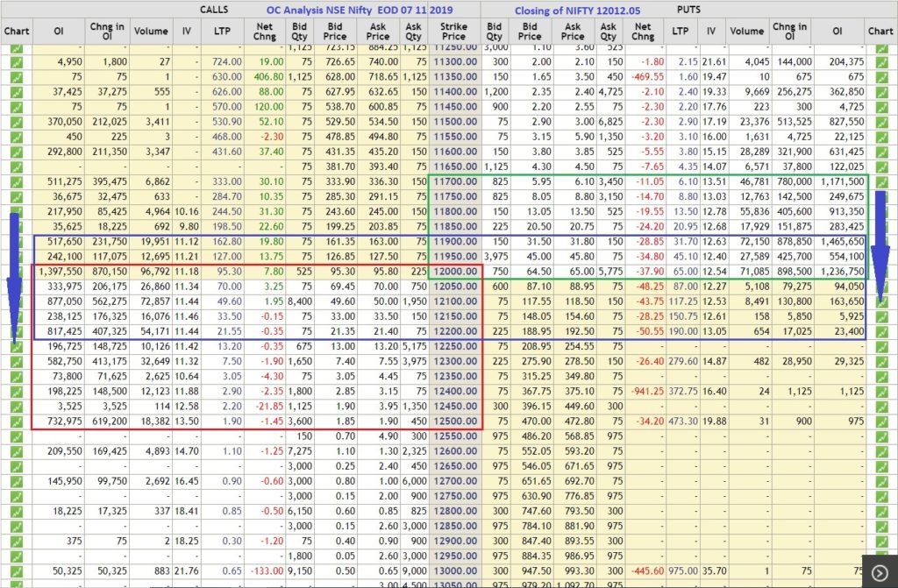Open call-side chart icon for 11300 strike row
The width and height of the screenshot is (898, 588).
16,62
